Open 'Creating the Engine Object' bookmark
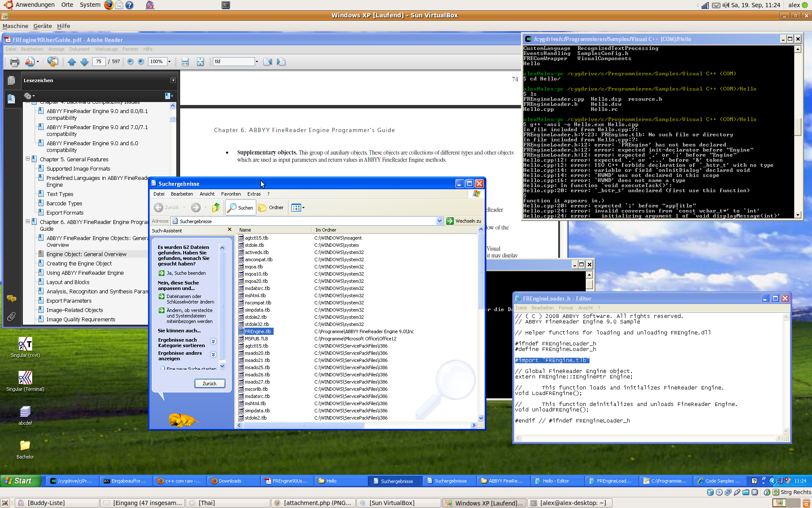Screen dimensions: 812x508 79,263
